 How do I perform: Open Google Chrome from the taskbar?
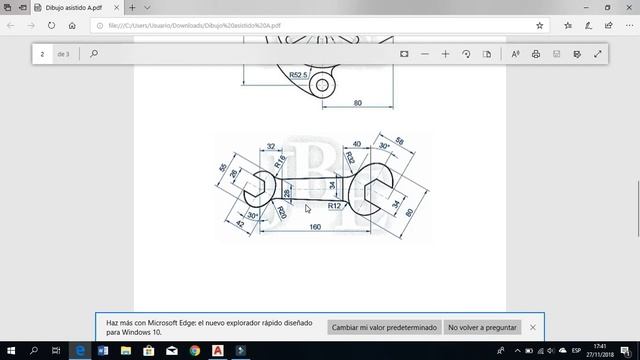(x=195, y=351)
